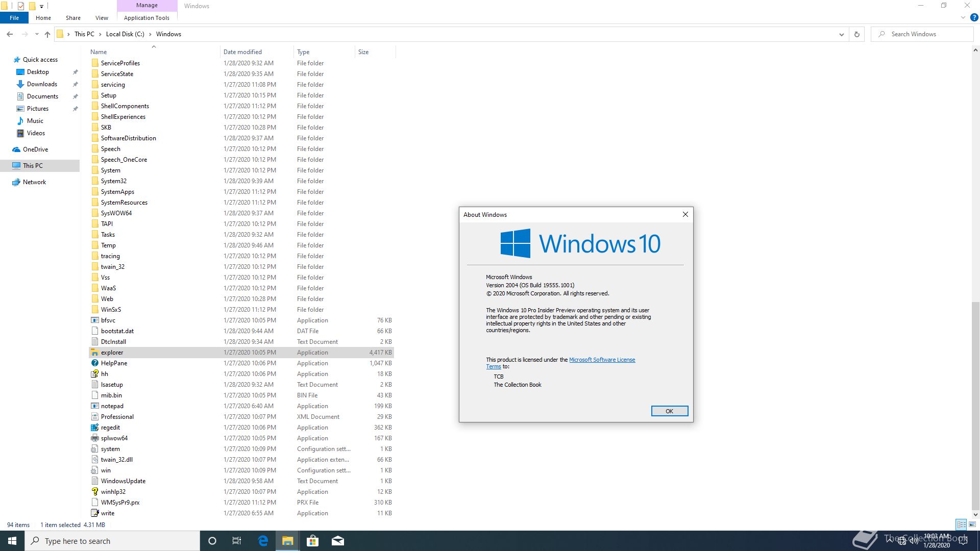Open Cortana circle on taskbar

click(212, 541)
